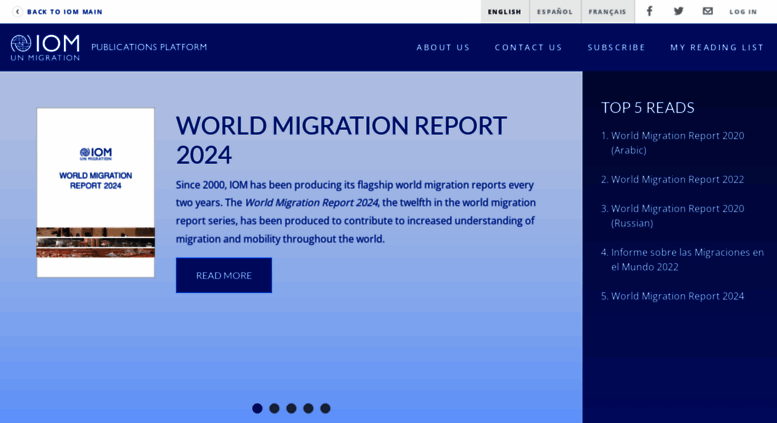
Task: Open the Log In link
Action: click(743, 11)
